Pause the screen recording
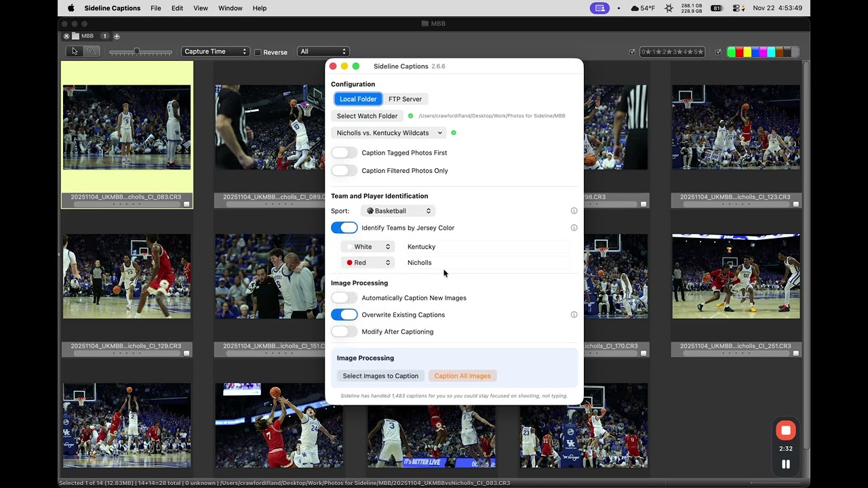The width and height of the screenshot is (868, 488). (786, 464)
